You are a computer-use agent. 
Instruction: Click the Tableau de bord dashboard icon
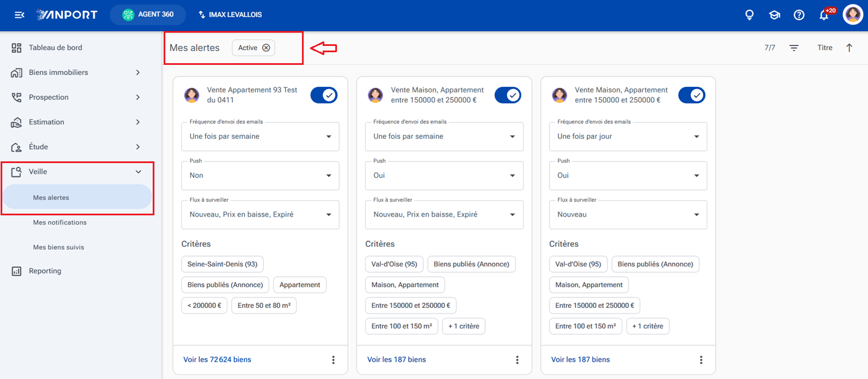click(x=17, y=48)
